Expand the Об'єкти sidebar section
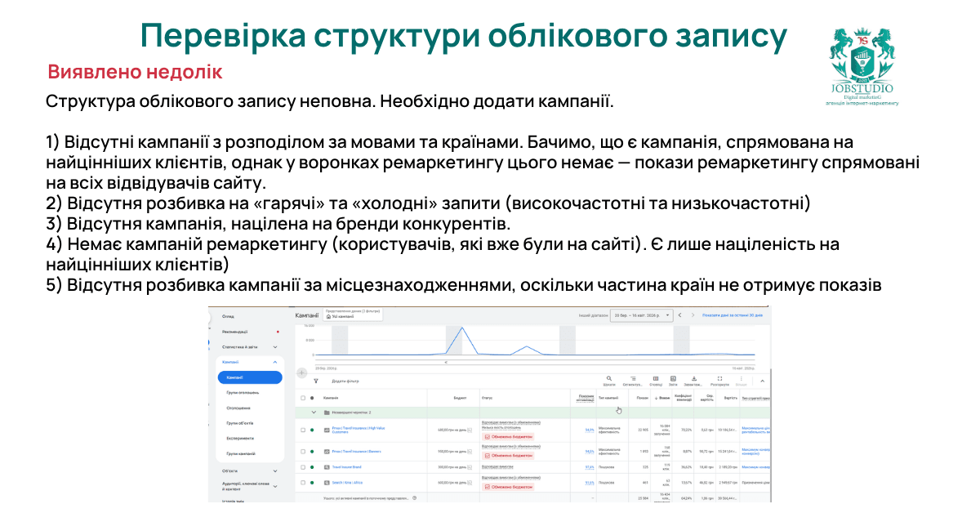This screenshot has width=980, height=513. pos(275,471)
